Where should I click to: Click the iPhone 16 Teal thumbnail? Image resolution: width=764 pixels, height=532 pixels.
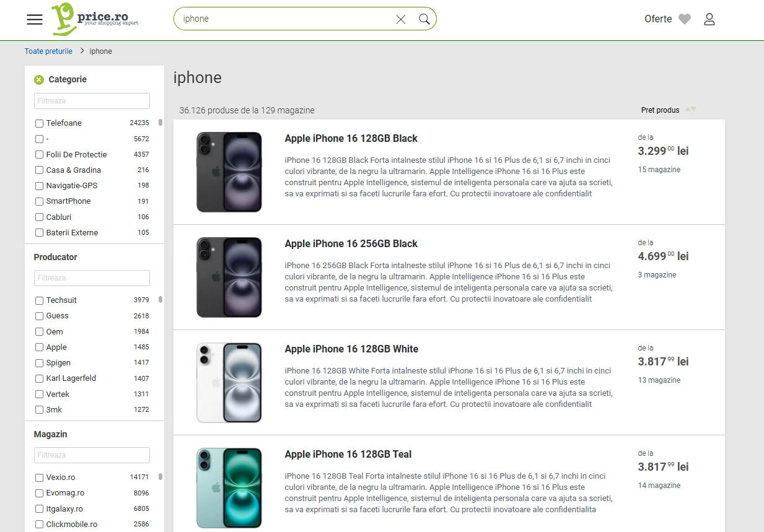[229, 488]
